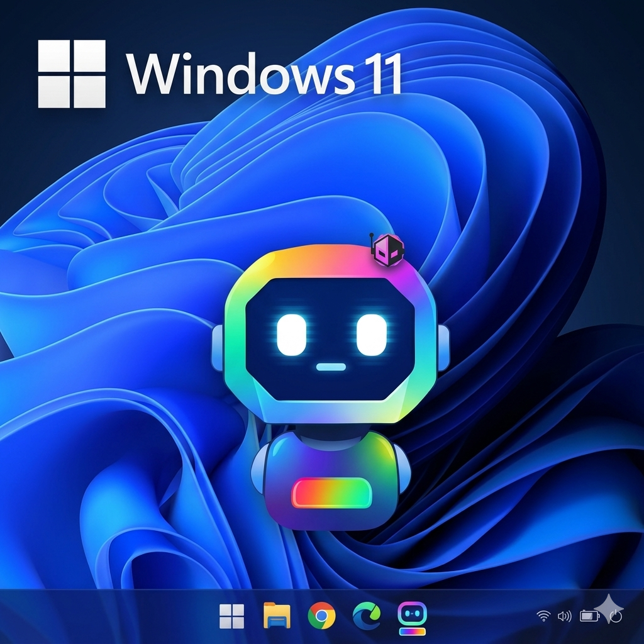Click the rainbow bar on robot's chest

[331, 492]
